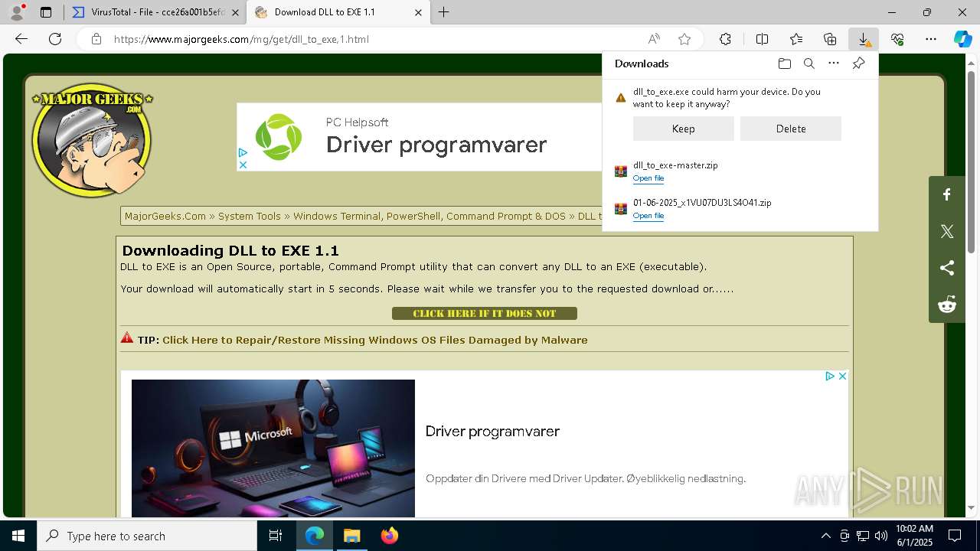
Task: Open the notification center
Action: pyautogui.click(x=955, y=536)
